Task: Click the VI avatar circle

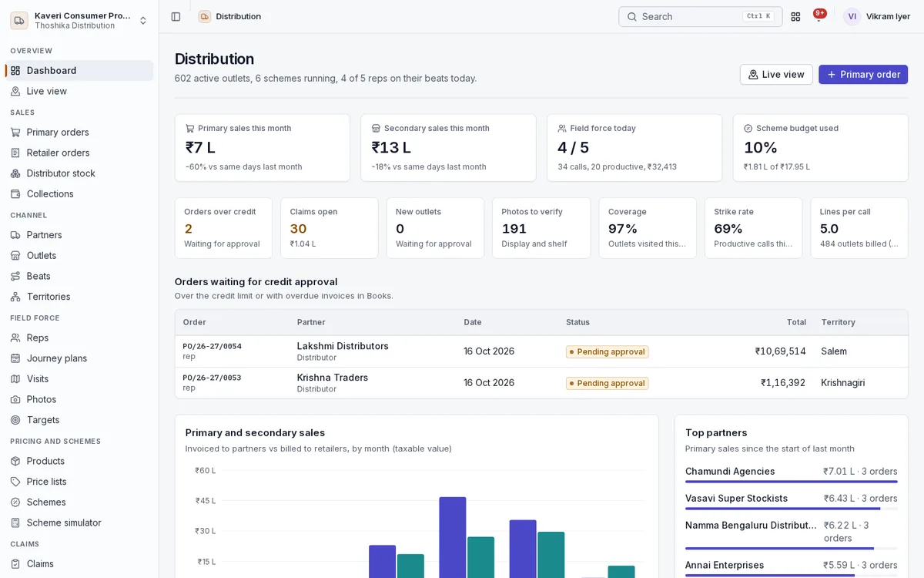Action: 852,16
